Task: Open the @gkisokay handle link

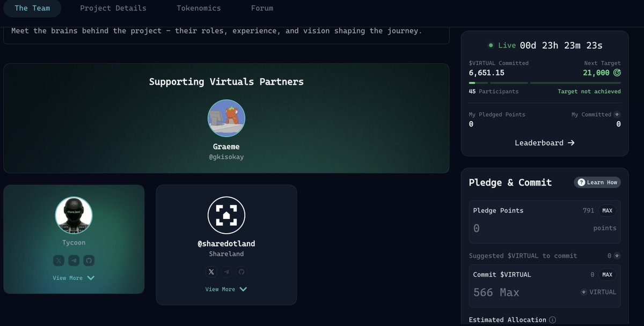Action: click(226, 157)
